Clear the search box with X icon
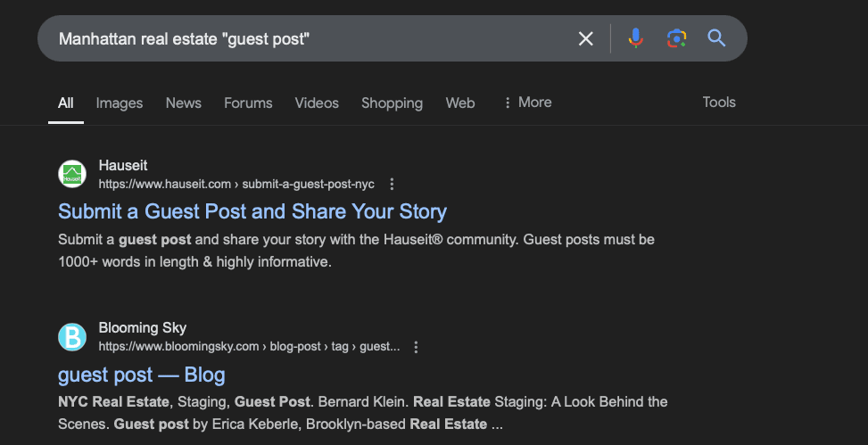Screen dimensions: 868x445 585,38
